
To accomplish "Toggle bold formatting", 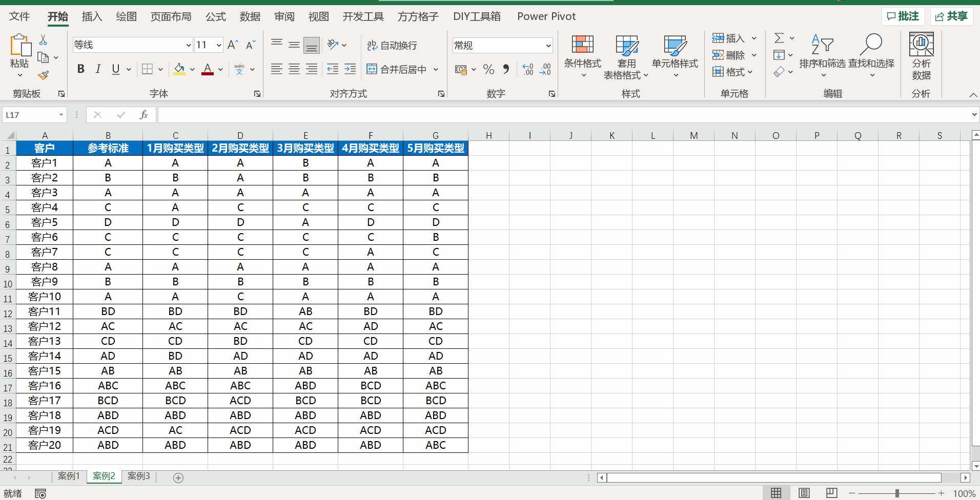I will coord(80,69).
